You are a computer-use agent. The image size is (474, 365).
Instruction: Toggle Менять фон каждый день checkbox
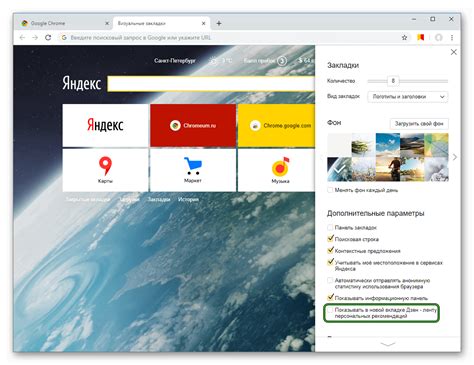(x=330, y=190)
